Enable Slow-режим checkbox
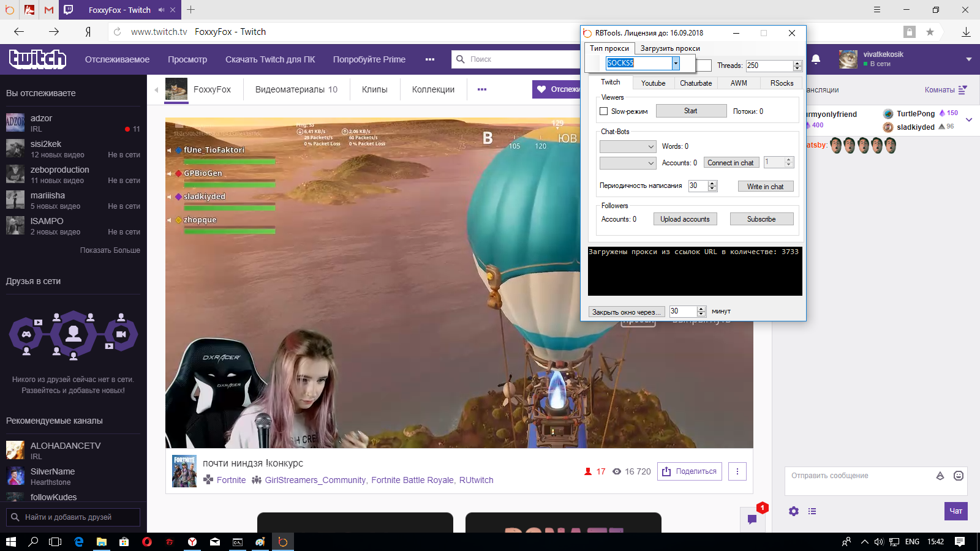Image resolution: width=980 pixels, height=551 pixels. click(x=604, y=111)
